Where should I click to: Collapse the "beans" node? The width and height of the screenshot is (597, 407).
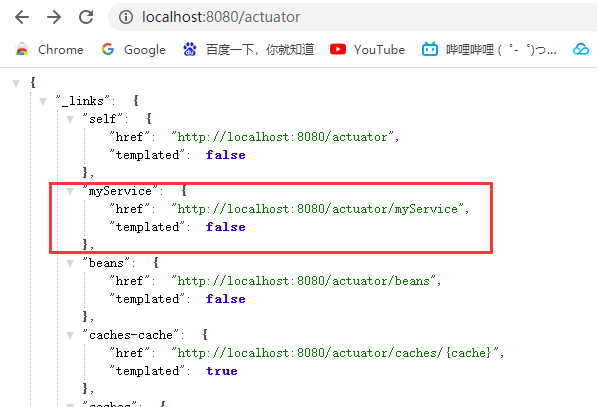coord(70,263)
